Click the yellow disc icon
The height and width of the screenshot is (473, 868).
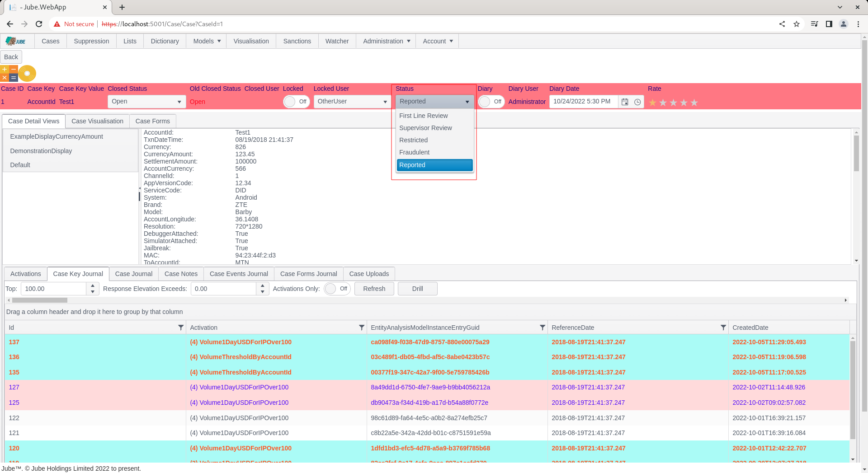[27, 73]
